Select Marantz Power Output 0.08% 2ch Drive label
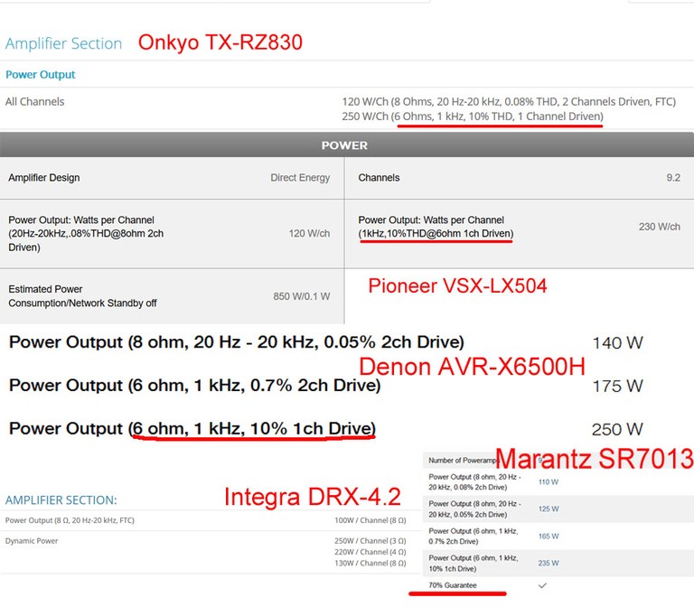The image size is (694, 616). pyautogui.click(x=474, y=482)
